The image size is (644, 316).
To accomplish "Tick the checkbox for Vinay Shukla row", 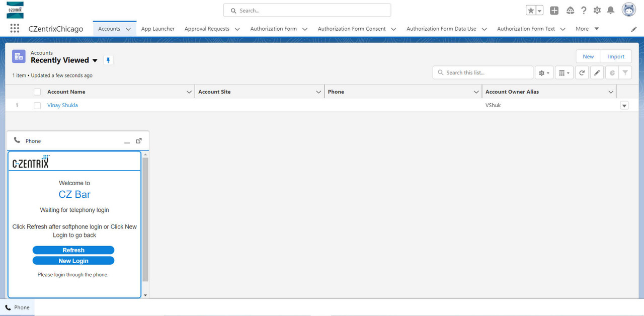I will (x=37, y=106).
